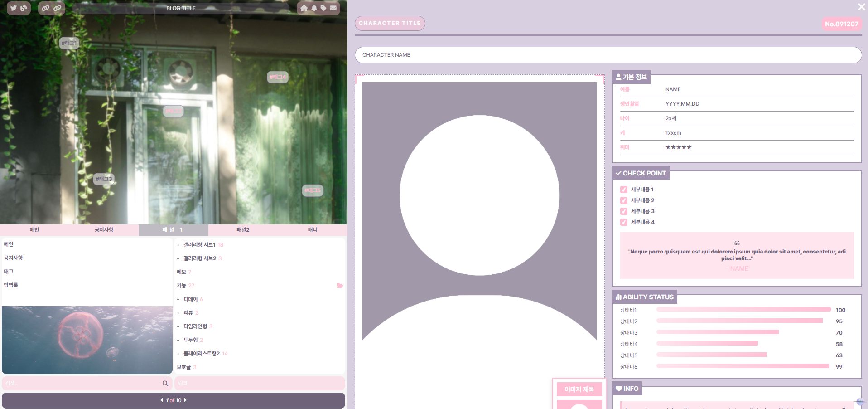Open the Blogger icon in the header
Screen dimensions: 868x409
(x=24, y=8)
